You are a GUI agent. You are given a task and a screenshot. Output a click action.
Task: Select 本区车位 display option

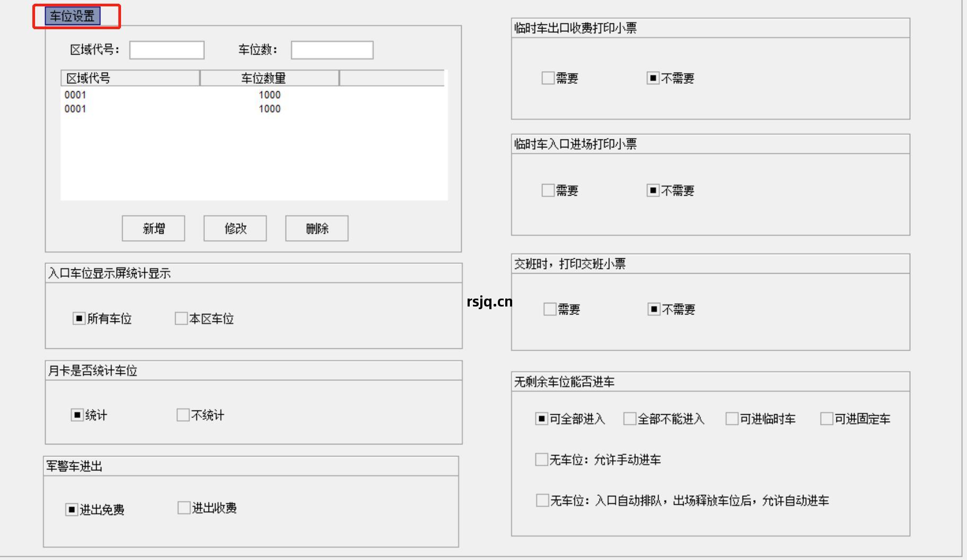(180, 318)
